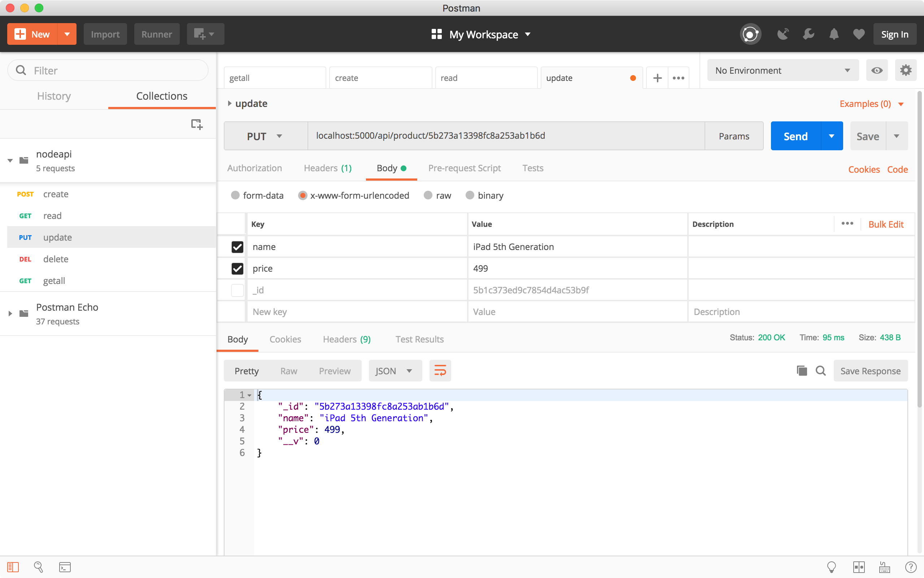924x578 pixels.
Task: Switch to the History tab
Action: click(x=54, y=96)
